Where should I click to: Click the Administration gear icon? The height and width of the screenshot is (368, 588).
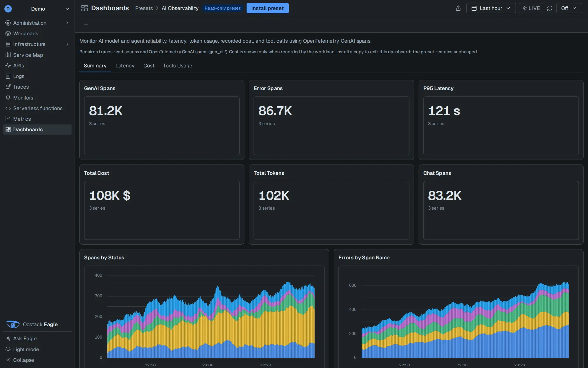point(8,23)
